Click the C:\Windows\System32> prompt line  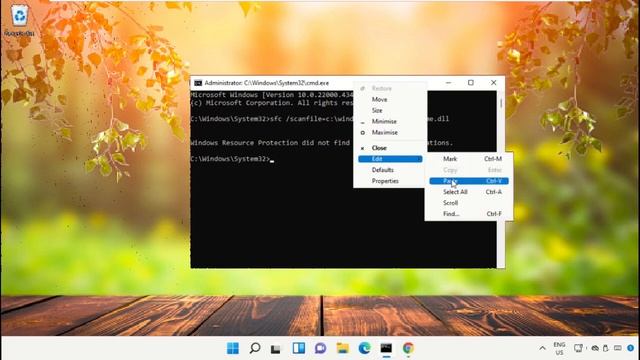pyautogui.click(x=230, y=159)
